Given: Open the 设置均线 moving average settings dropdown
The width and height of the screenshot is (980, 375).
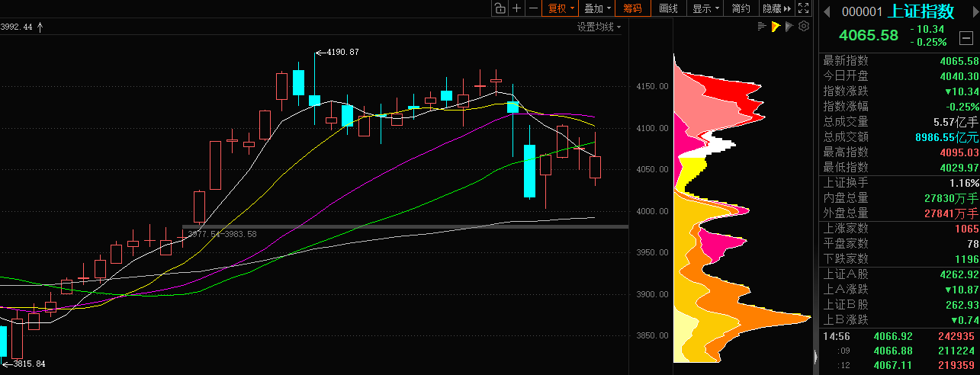Looking at the screenshot, I should point(599,27).
